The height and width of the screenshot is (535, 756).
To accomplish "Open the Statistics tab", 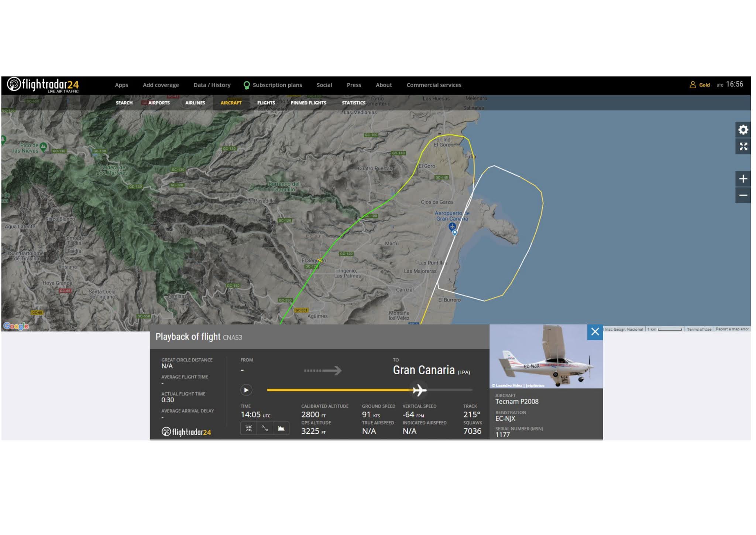I will [x=353, y=103].
